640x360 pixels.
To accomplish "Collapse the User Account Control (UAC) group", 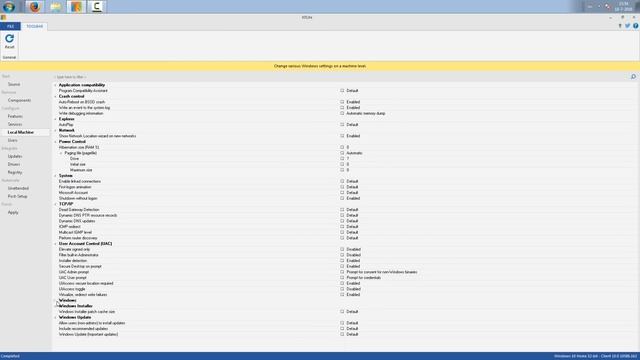I will (x=56, y=244).
